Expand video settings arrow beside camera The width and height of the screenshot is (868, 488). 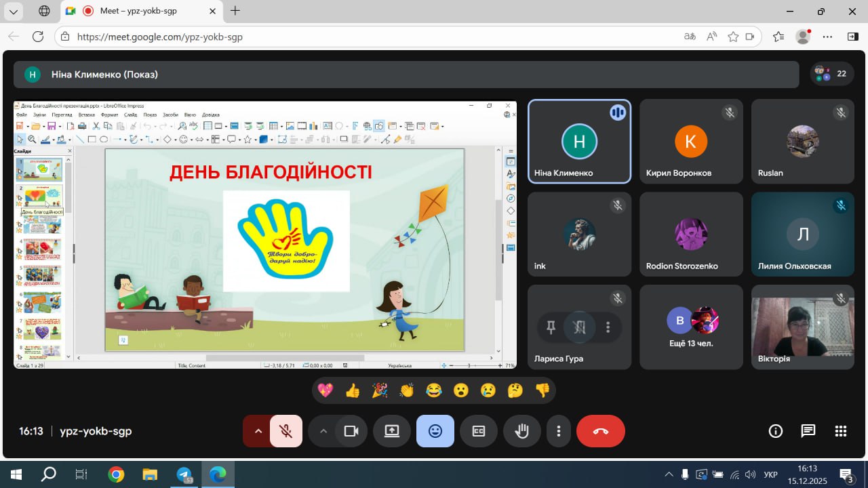pos(323,431)
